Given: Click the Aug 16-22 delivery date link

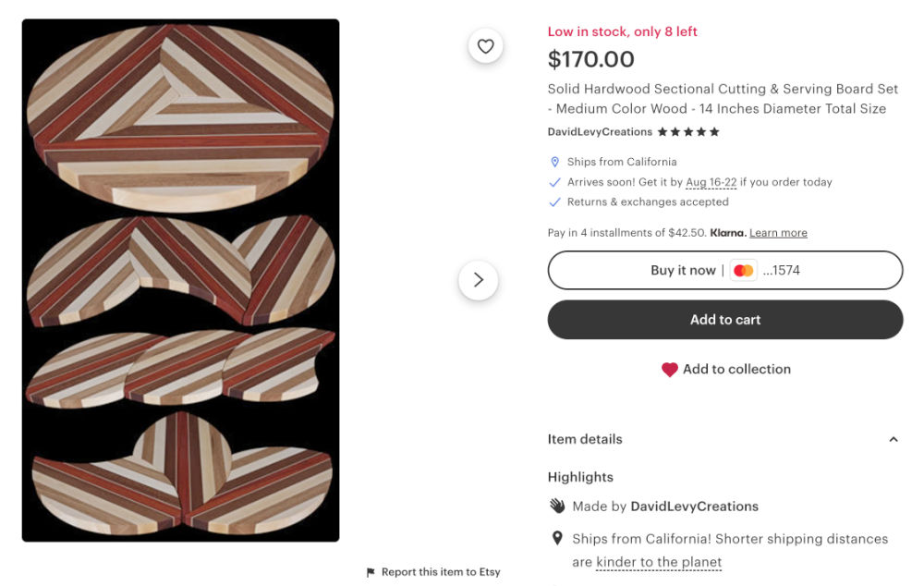Looking at the screenshot, I should (x=711, y=182).
